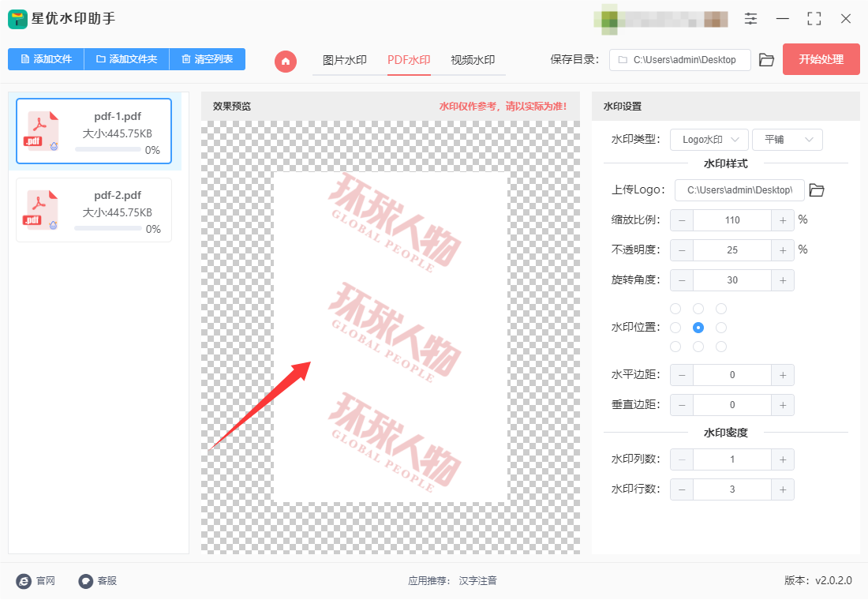The height and width of the screenshot is (600, 868).
Task: Open the save directory folder browser icon
Action: pyautogui.click(x=766, y=60)
